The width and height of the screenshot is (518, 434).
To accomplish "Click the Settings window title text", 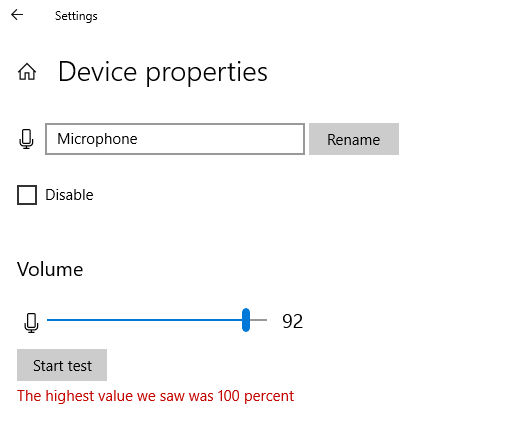I will (x=76, y=16).
